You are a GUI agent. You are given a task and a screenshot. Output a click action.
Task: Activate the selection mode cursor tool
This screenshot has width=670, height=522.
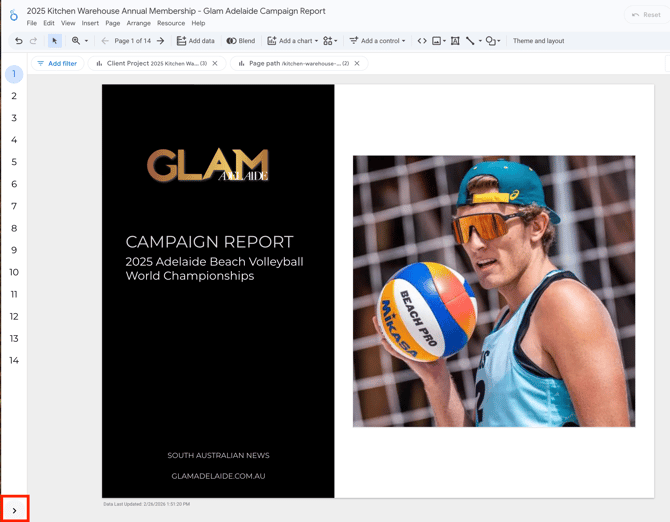tap(55, 41)
